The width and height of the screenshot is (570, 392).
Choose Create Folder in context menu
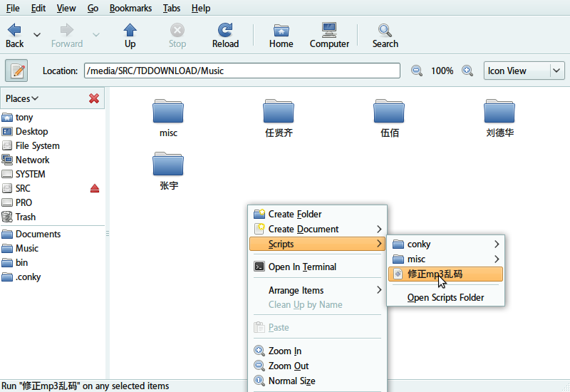(317, 214)
